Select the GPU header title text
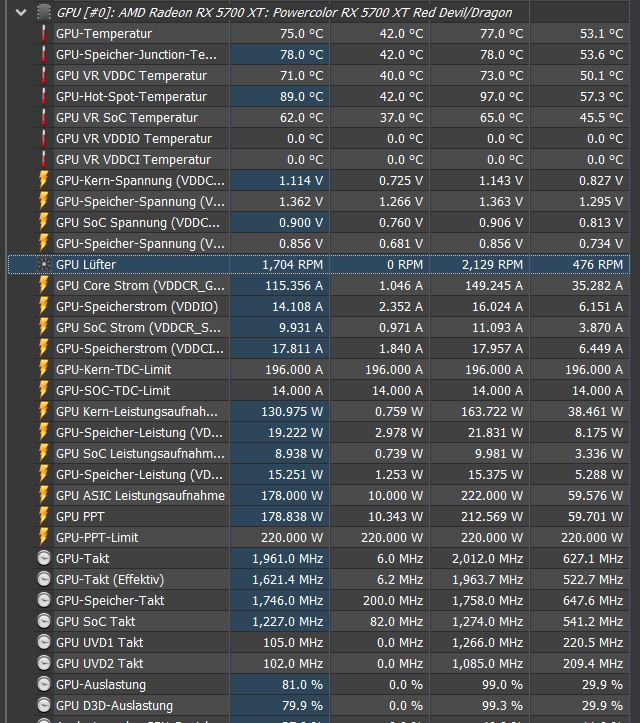Image resolution: width=640 pixels, height=723 pixels. (284, 12)
